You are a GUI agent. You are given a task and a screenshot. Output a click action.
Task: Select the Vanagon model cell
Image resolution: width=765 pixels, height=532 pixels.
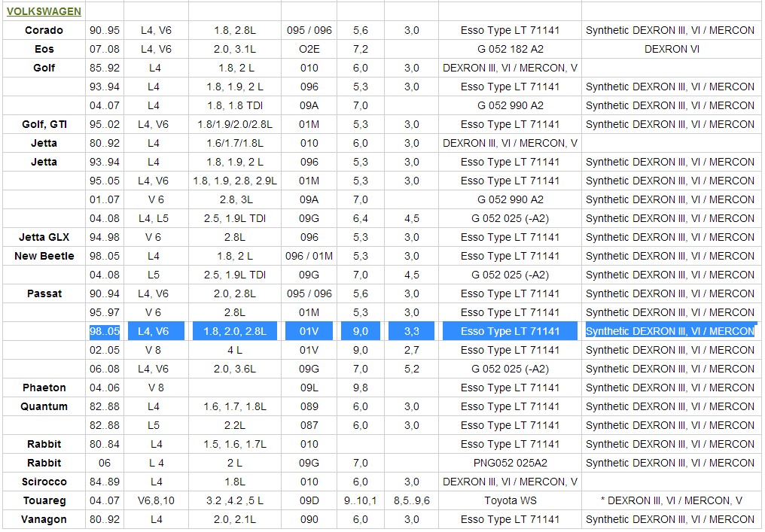(44, 519)
